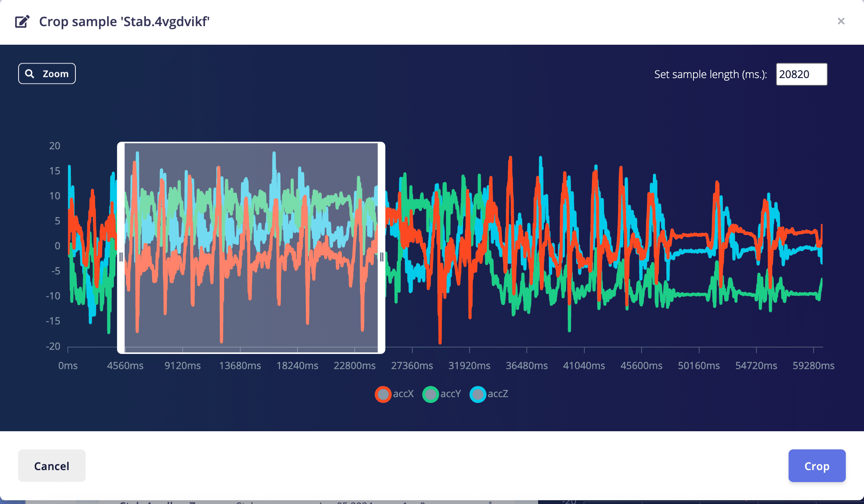Click the edit pencil icon in title
Screen dimensions: 864x504
22,22
